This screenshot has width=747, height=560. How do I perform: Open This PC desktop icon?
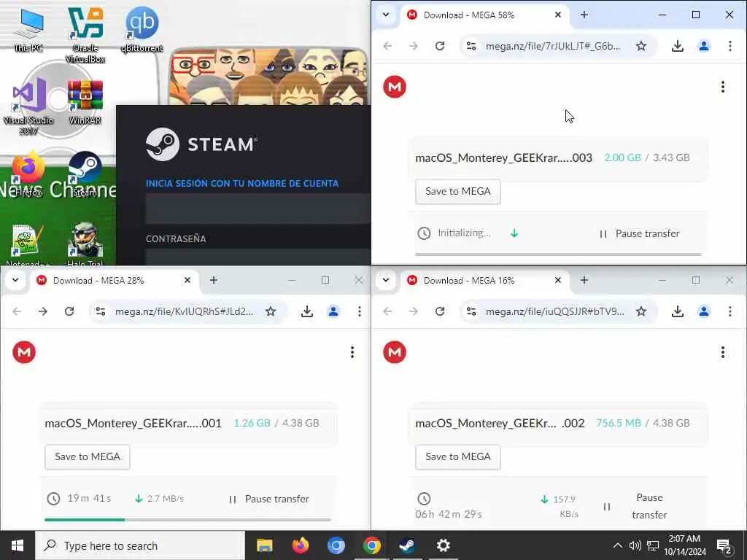pyautogui.click(x=28, y=29)
